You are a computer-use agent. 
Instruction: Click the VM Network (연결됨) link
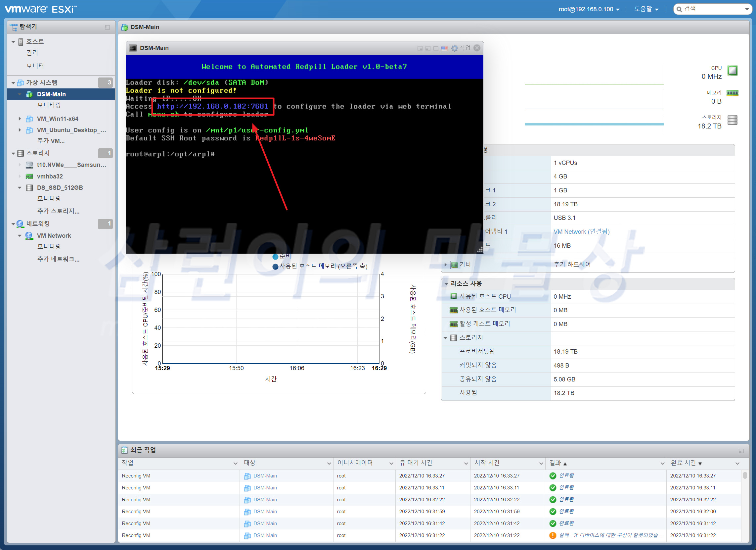(581, 232)
